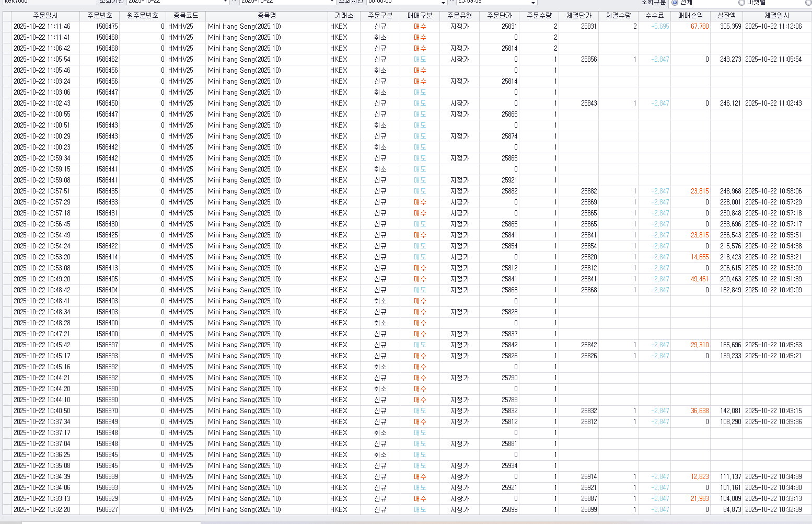
Task: Select the 매매구분 column header
Action: pos(420,16)
